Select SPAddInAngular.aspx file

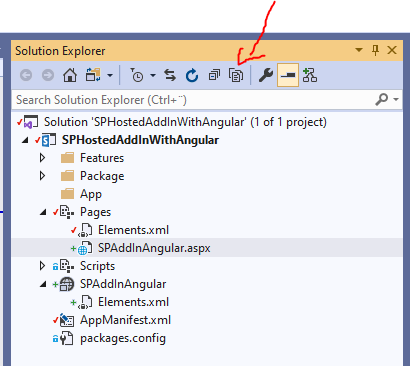point(154,248)
